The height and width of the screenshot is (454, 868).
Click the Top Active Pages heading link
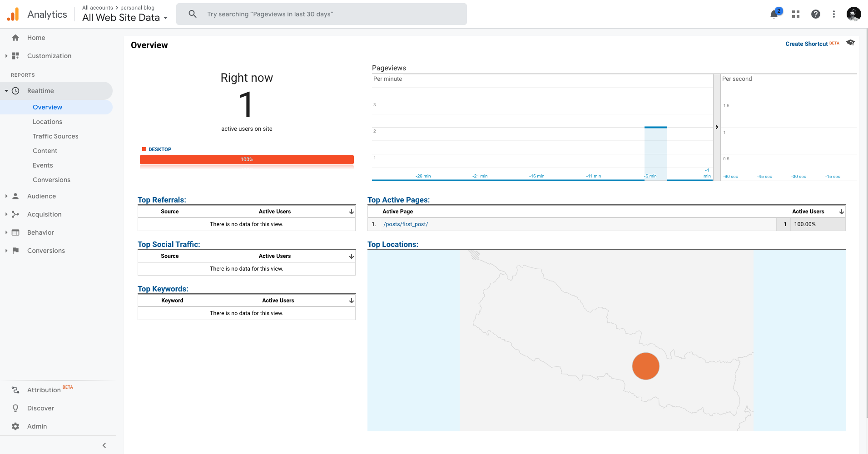398,200
